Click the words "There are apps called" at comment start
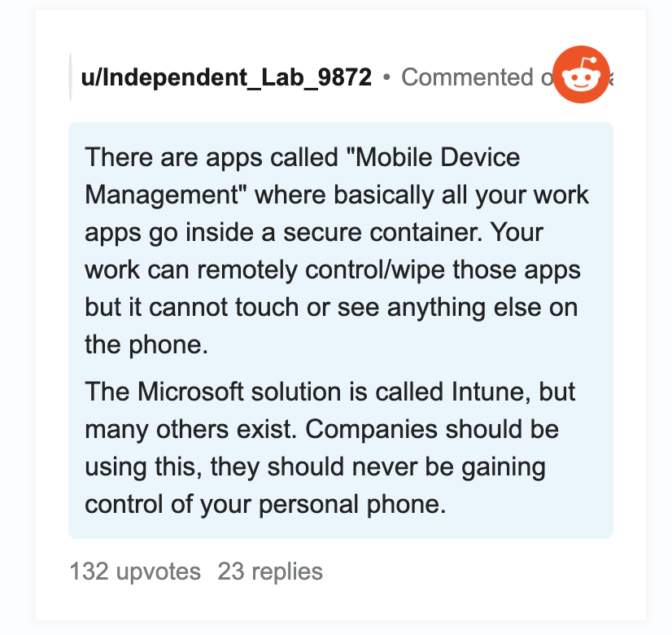This screenshot has height=635, width=672. coord(212,157)
